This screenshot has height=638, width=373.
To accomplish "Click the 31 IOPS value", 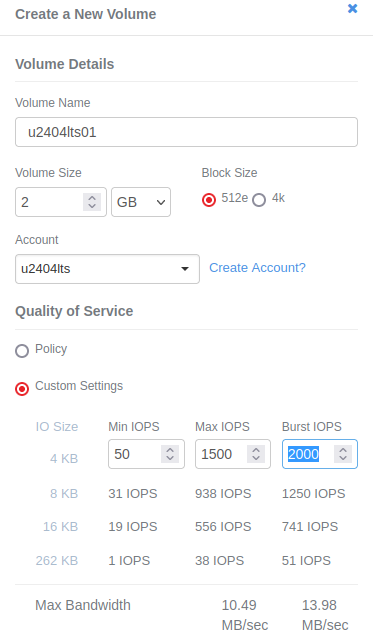I will (133, 494).
